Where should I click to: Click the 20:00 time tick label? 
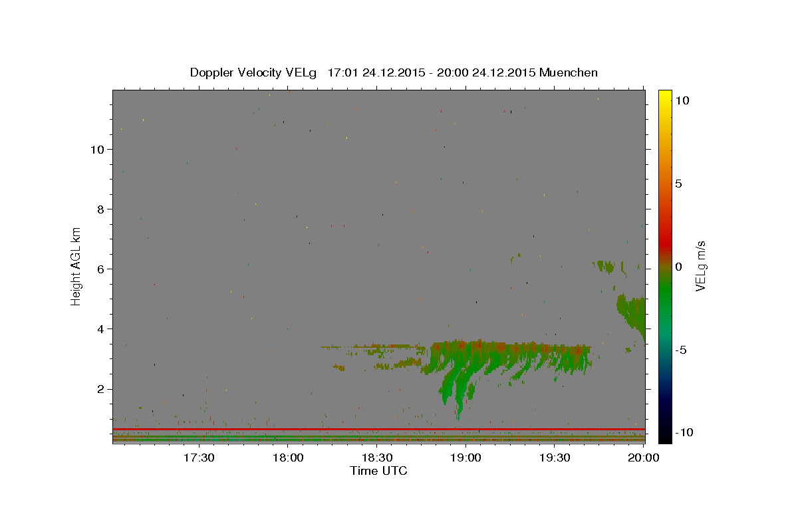[644, 458]
